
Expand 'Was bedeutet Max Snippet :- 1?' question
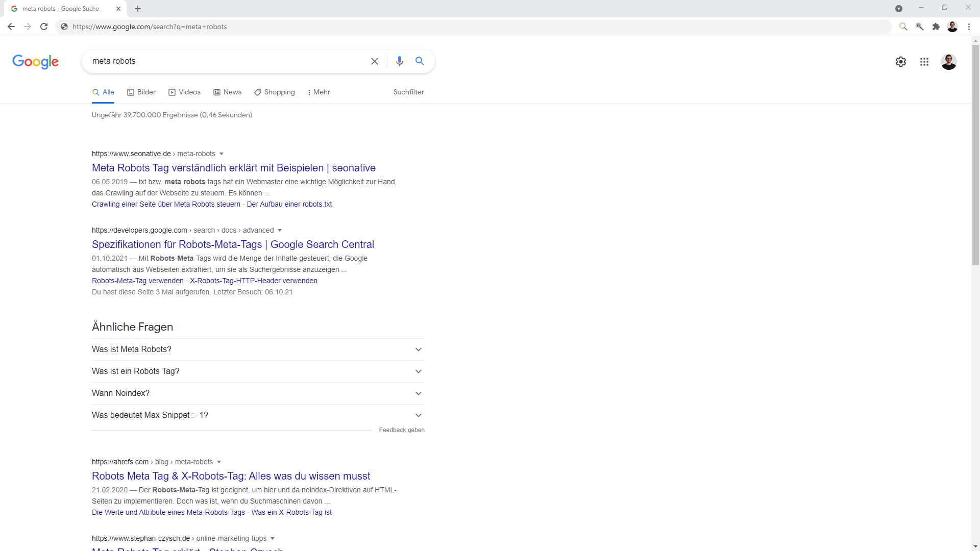point(258,415)
